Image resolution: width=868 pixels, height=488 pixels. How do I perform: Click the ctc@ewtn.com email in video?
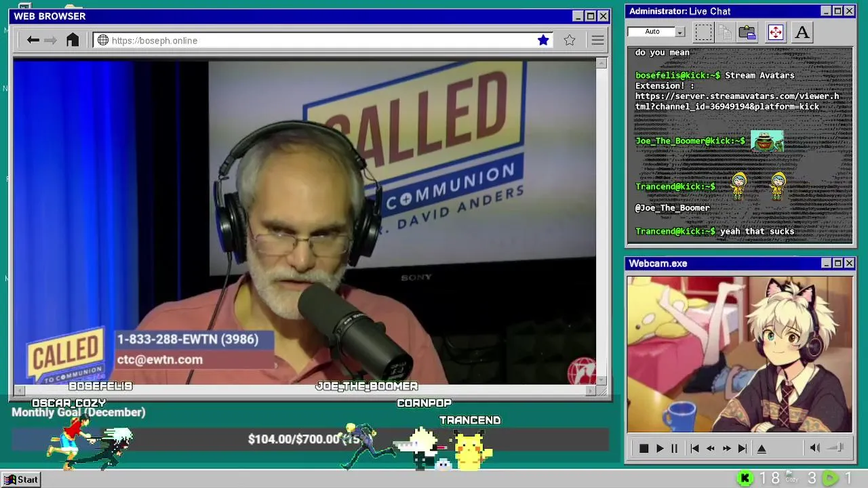tap(160, 360)
